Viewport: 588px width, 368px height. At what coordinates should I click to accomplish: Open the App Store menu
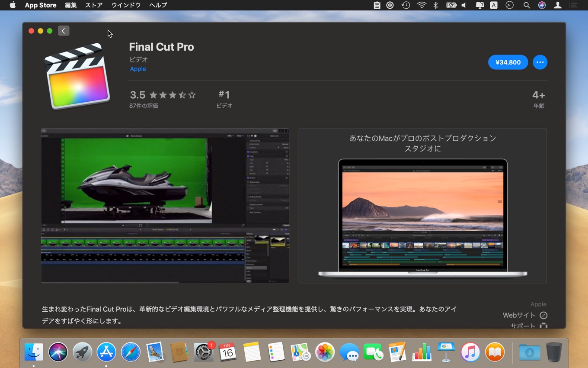pyautogui.click(x=41, y=5)
